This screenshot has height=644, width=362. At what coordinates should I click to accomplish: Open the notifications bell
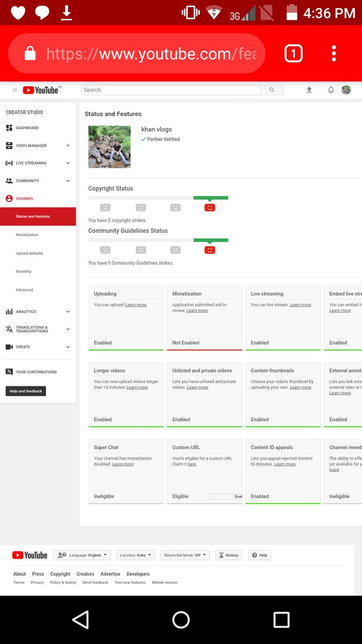(x=331, y=90)
